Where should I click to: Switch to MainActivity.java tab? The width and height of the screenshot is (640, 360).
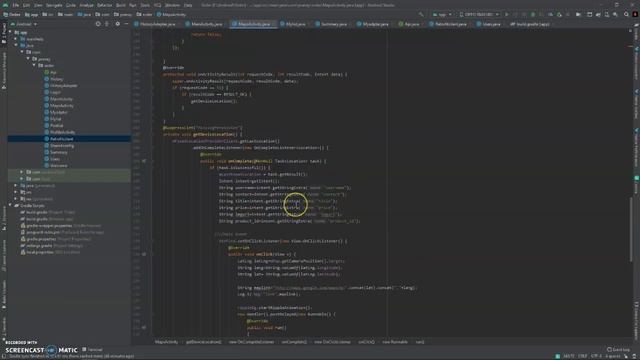[x=204, y=24]
